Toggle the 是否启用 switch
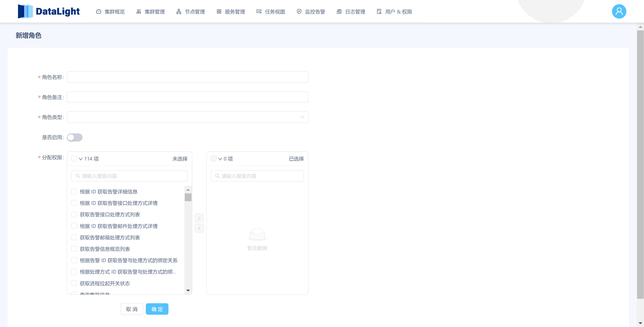 [x=74, y=137]
